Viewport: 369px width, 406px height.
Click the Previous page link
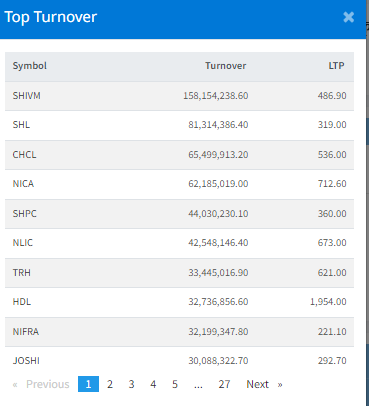[41, 384]
